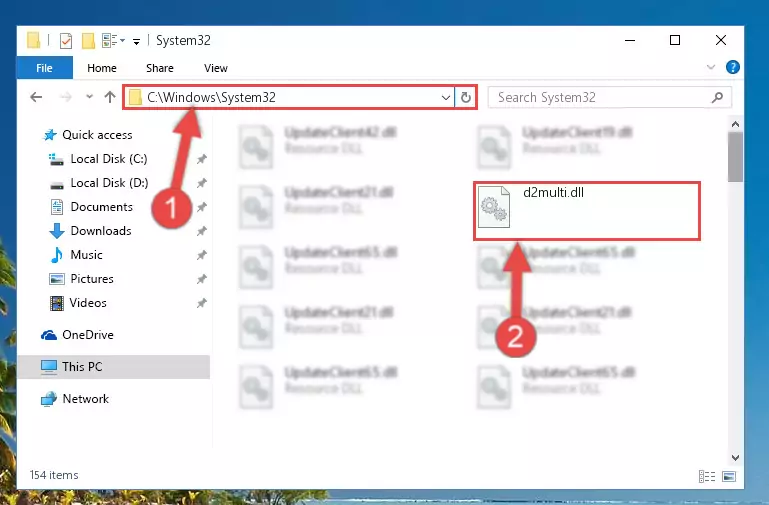Open Documents in the sidebar

click(102, 207)
